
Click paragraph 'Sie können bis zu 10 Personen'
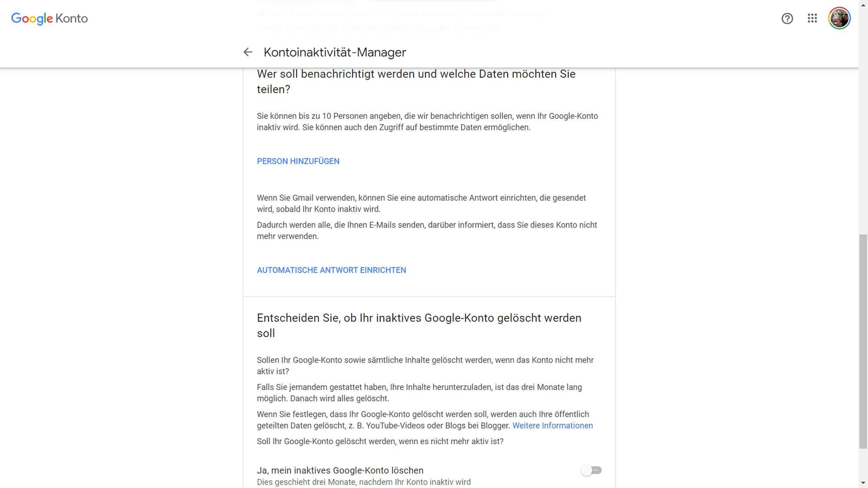(427, 121)
